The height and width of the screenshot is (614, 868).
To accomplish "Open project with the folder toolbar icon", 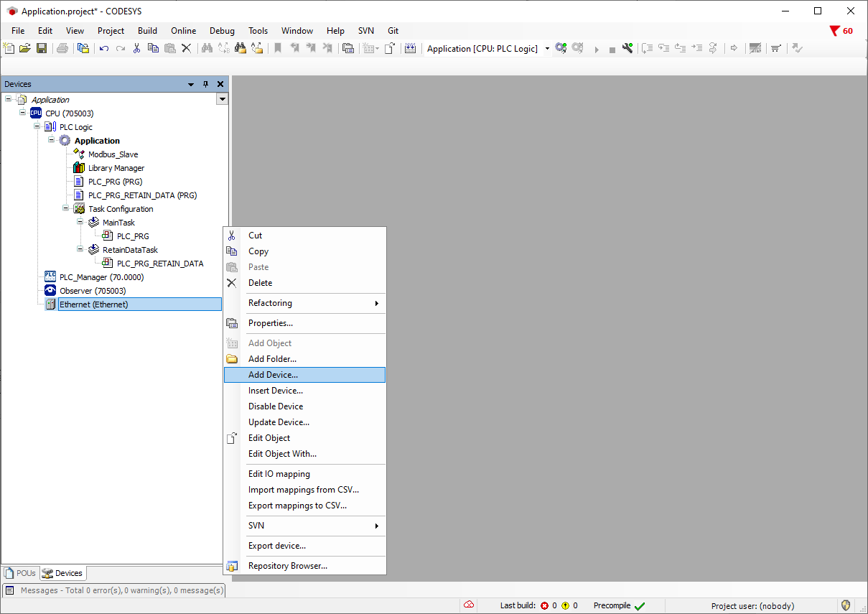I will point(25,48).
